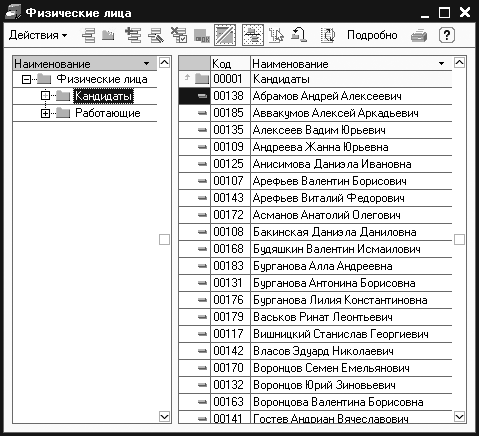Click the Refresh list toolbar icon

[x=328, y=35]
